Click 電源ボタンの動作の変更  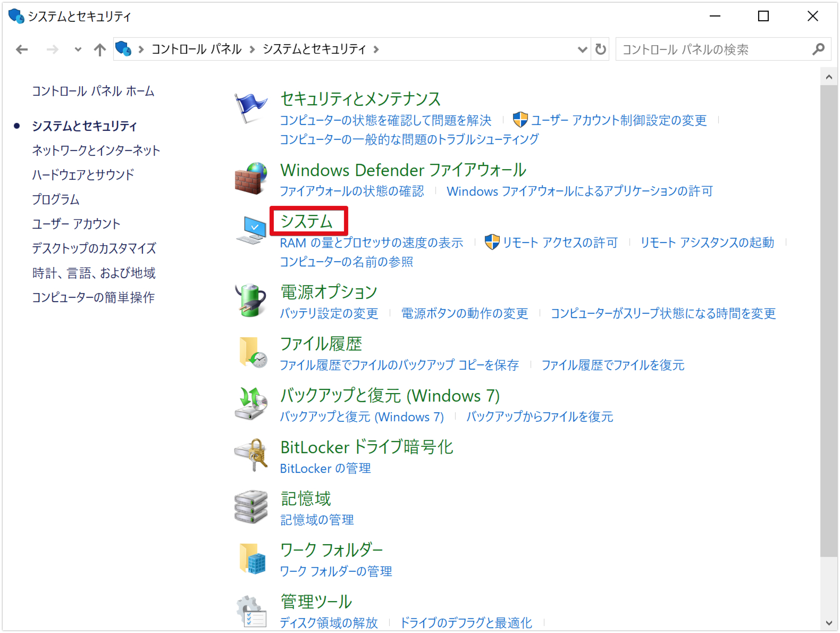coord(465,313)
